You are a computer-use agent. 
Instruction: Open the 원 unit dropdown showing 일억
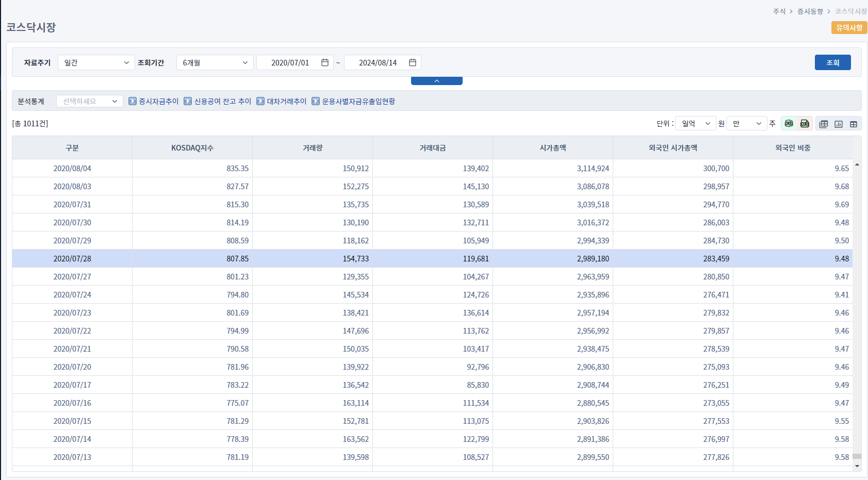click(696, 123)
